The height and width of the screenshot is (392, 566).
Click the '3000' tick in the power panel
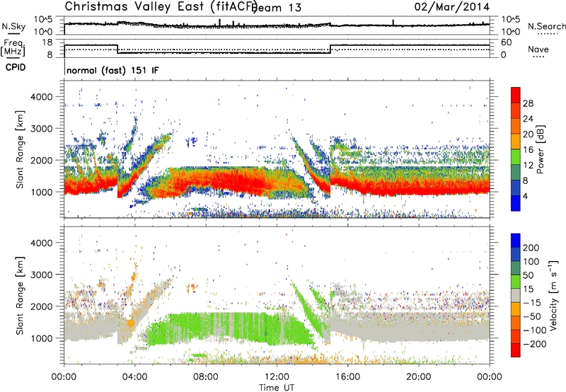41,129
